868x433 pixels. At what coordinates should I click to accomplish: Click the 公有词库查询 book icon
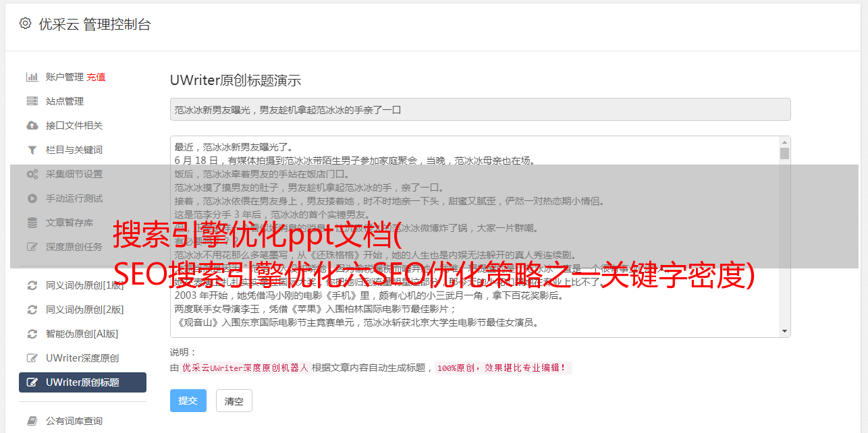(32, 421)
